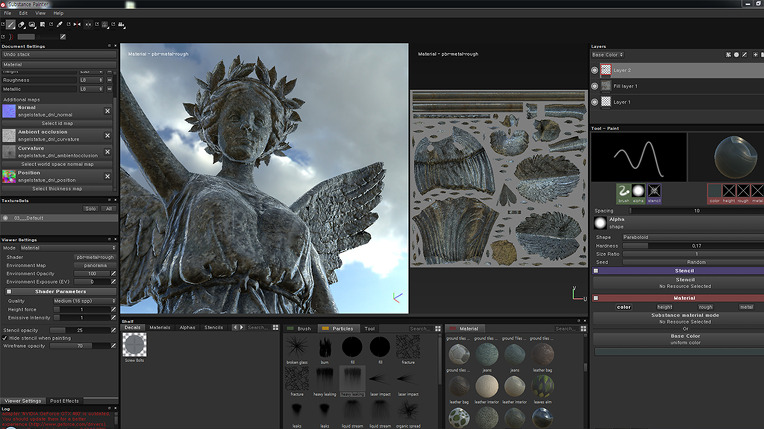Adjust the Hardness slider

(x=693, y=246)
